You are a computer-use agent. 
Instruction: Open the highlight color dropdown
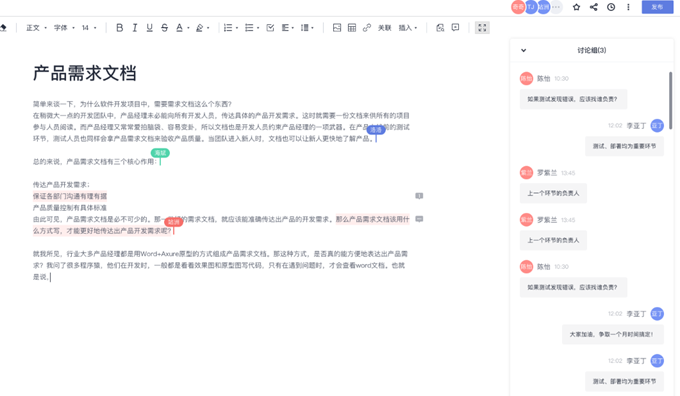pos(203,28)
